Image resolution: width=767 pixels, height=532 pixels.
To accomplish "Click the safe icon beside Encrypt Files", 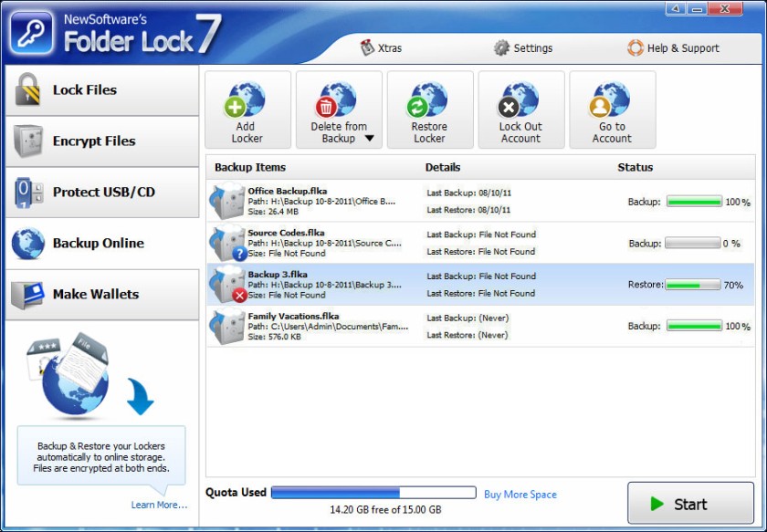I will point(28,141).
